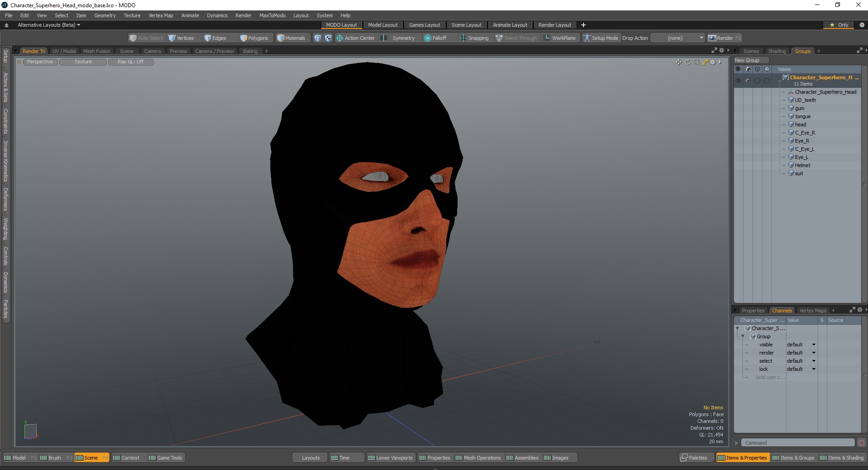Click the Snapping tool
Screen dimensions: 868x470
474,38
